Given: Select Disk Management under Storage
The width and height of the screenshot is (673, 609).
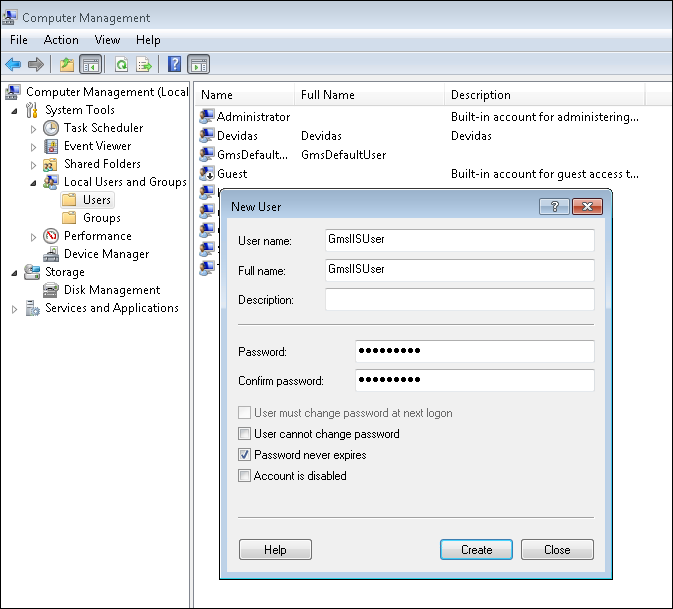Looking at the screenshot, I should click(x=111, y=290).
